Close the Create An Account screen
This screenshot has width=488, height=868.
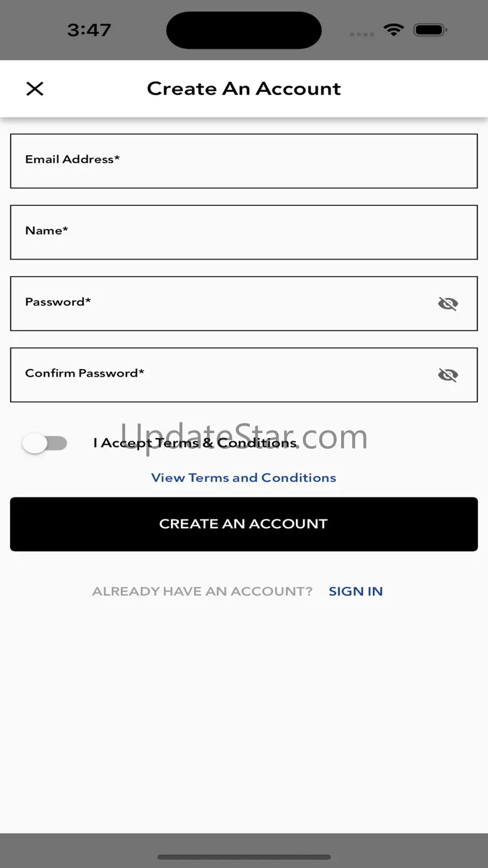pyautogui.click(x=35, y=89)
